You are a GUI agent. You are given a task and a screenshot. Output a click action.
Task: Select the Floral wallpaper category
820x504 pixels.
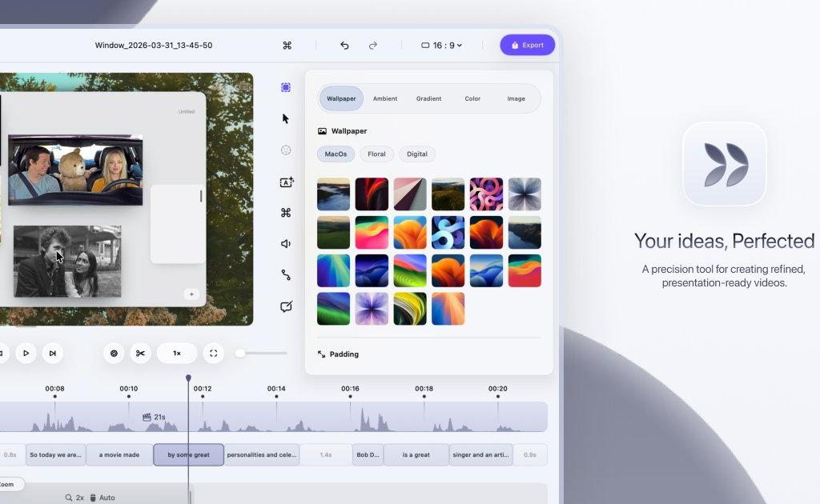[x=376, y=154]
